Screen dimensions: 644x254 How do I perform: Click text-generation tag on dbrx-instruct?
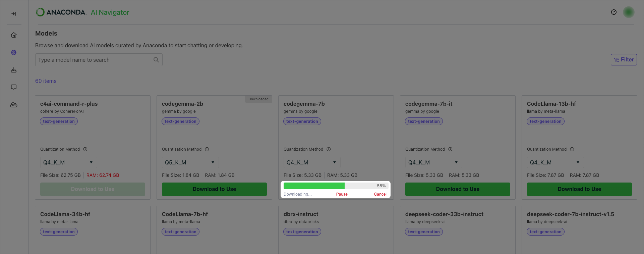click(302, 232)
